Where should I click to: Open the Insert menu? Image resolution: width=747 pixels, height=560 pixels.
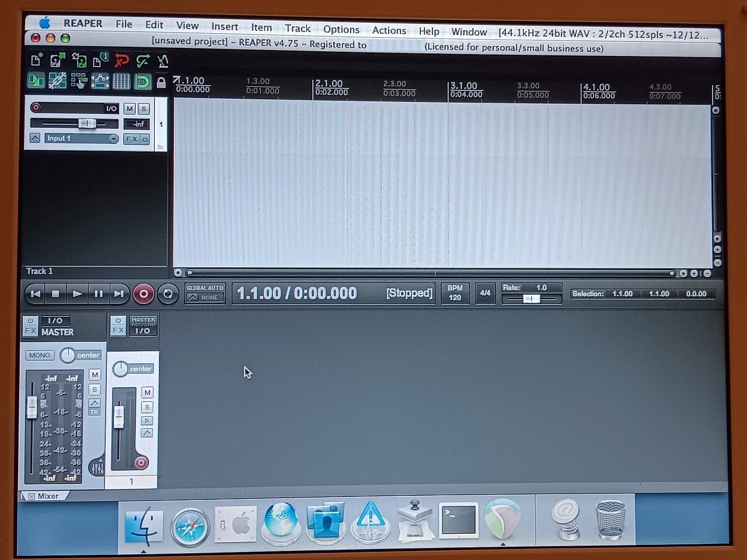click(x=225, y=26)
